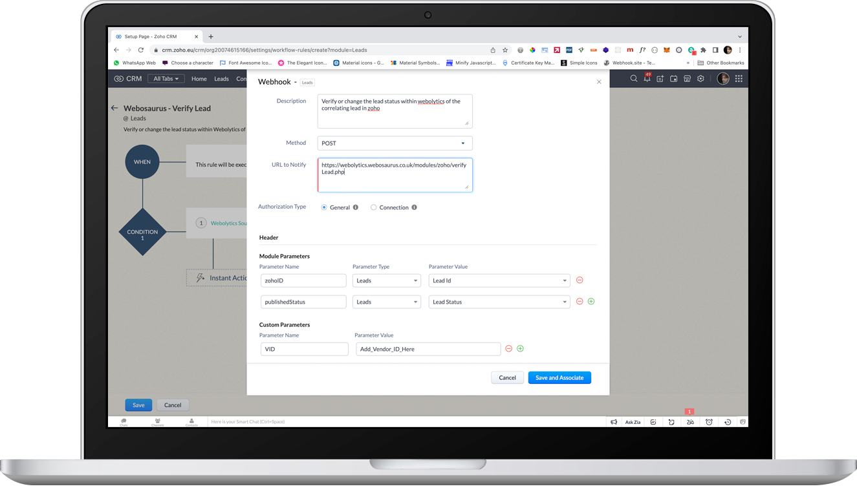This screenshot has width=857, height=504.
Task: Open Chats in the bottom bar
Action: 124,422
